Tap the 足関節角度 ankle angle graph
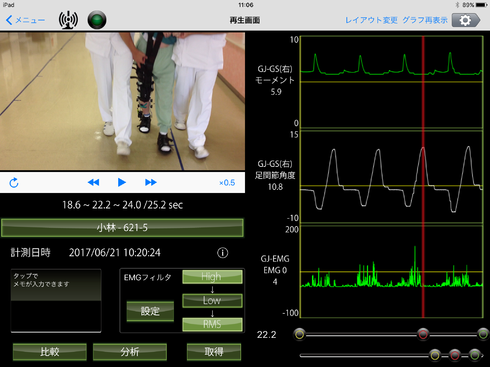 [x=392, y=177]
